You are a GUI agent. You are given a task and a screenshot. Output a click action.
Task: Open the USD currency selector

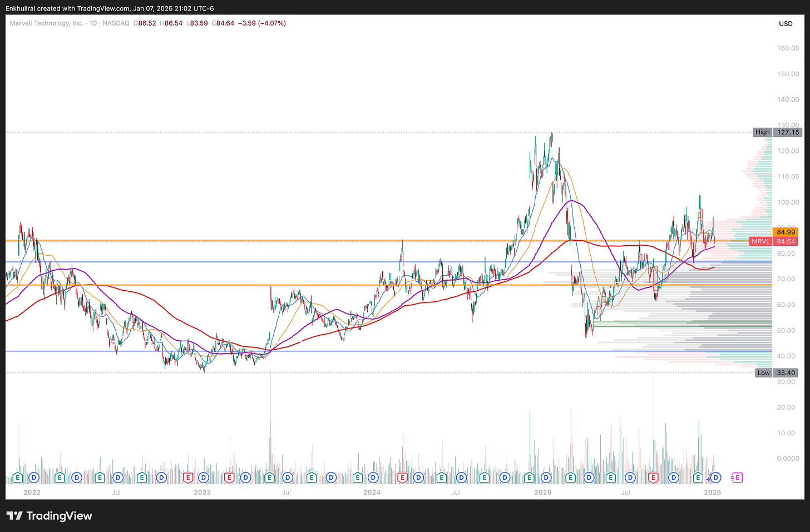coord(786,23)
